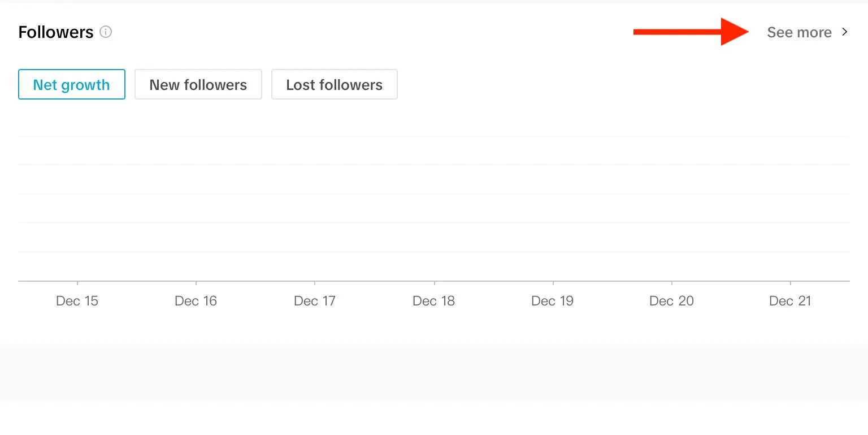
Task: Click the empty followers chart plot area
Action: 434,208
